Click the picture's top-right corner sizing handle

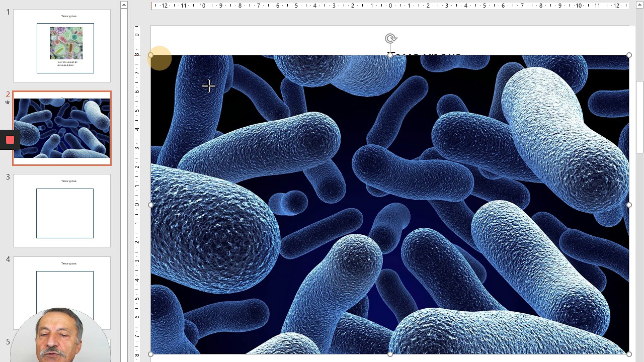click(x=629, y=55)
